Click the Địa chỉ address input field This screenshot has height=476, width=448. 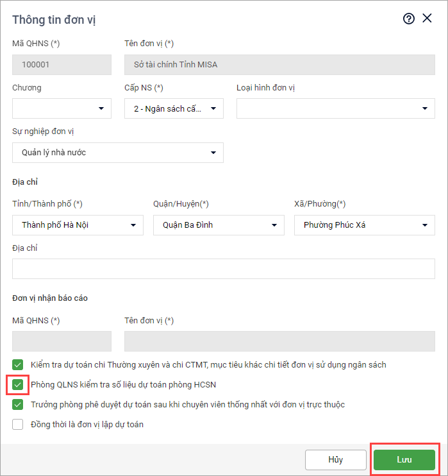[224, 269]
